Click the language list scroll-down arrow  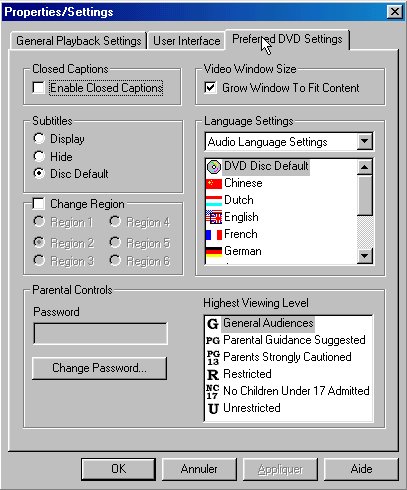[364, 256]
